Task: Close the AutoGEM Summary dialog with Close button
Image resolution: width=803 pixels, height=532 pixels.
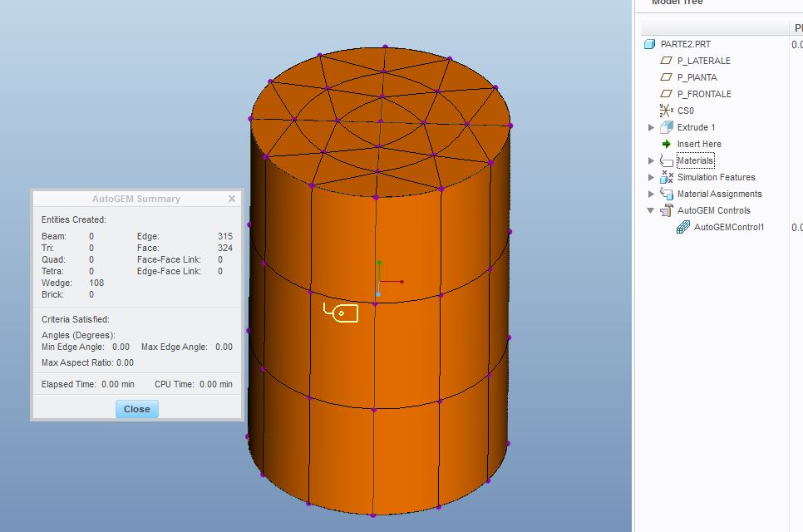Action: (x=136, y=409)
